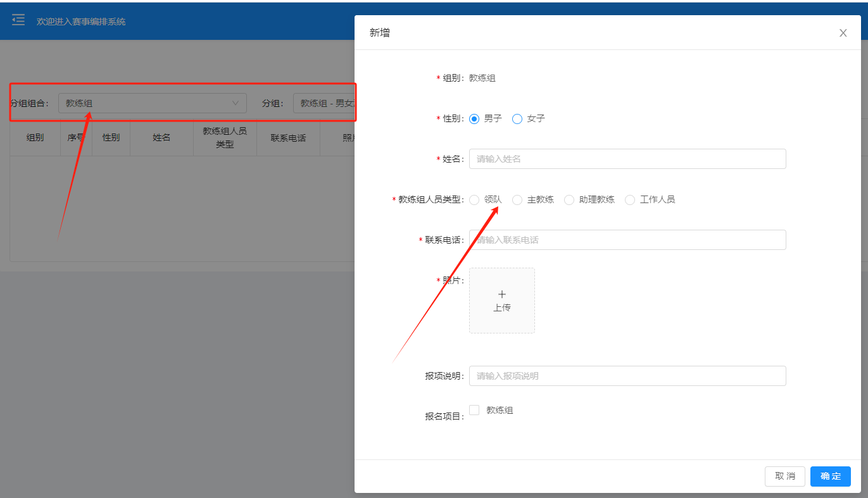
Task: Click the 联系电话 input field
Action: pyautogui.click(x=627, y=240)
